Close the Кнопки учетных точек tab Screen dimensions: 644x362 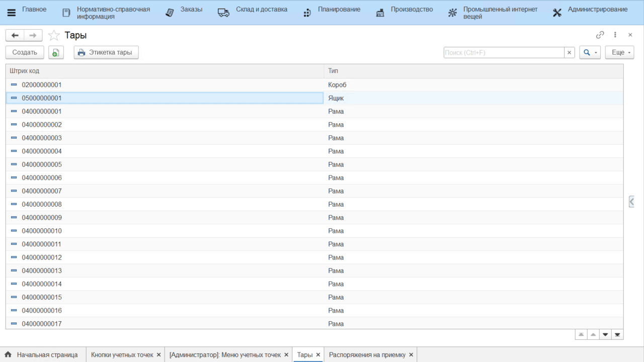pos(158,354)
